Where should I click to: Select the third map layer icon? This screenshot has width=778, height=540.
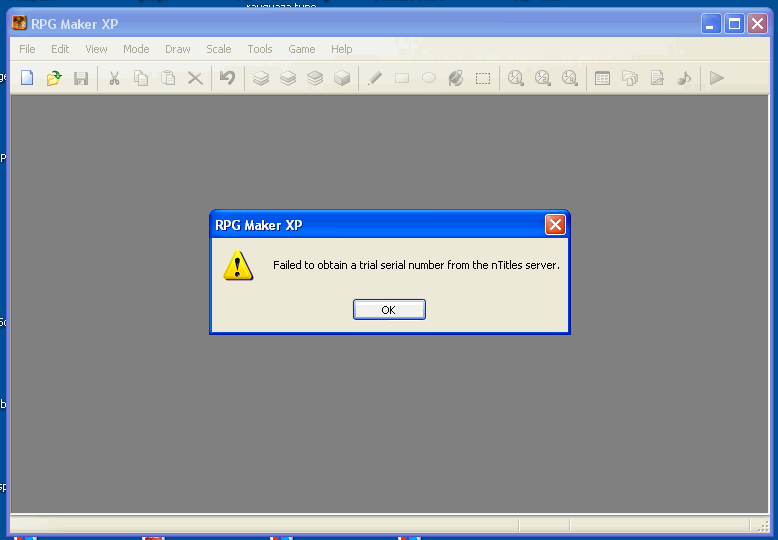pos(315,78)
